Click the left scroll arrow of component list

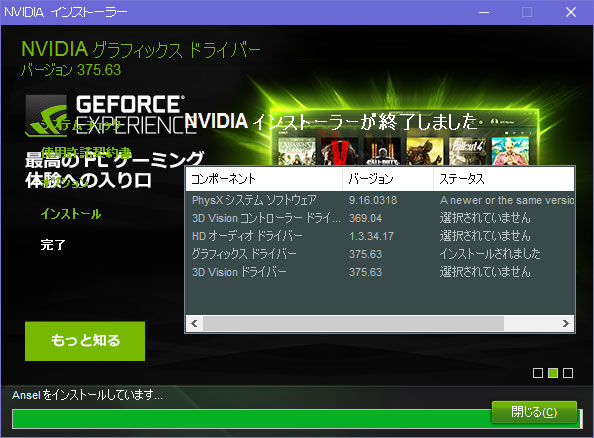coord(194,324)
